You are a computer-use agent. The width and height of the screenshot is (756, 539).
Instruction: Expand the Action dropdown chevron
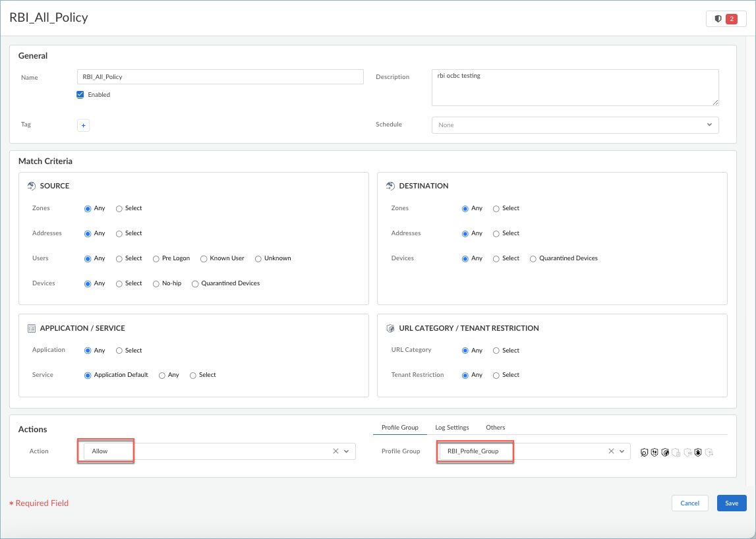(347, 451)
